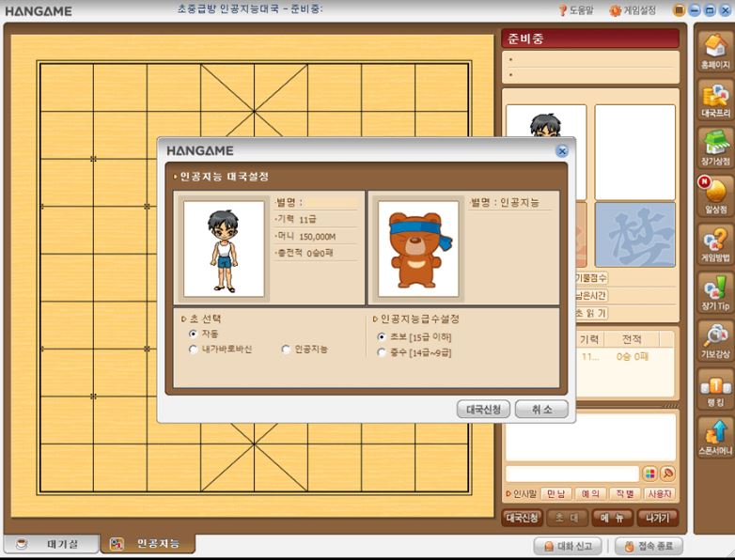Image resolution: width=735 pixels, height=560 pixels.
Task: Open the 랭킹 podium icon
Action: point(715,388)
